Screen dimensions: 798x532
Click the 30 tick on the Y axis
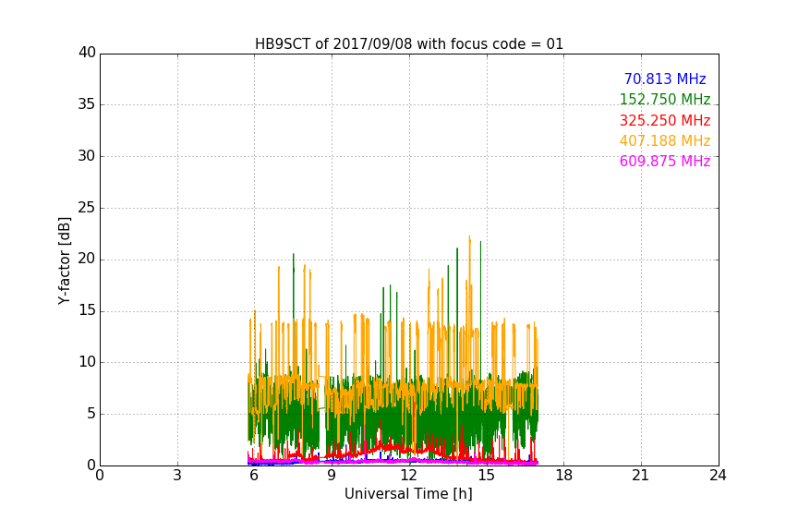[x=87, y=156]
